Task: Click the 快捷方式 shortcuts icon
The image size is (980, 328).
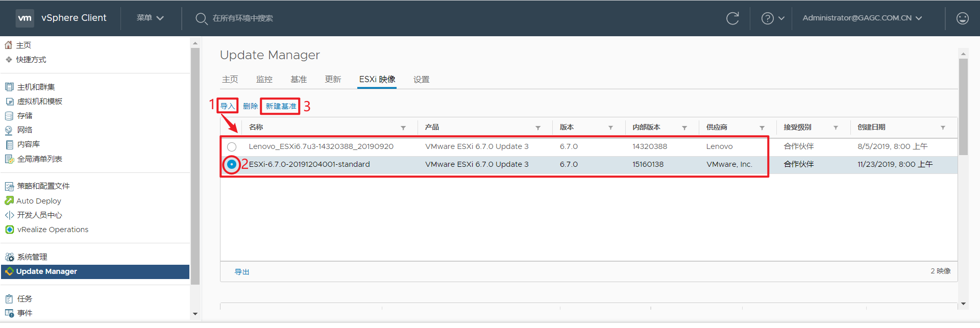Action: [9, 59]
